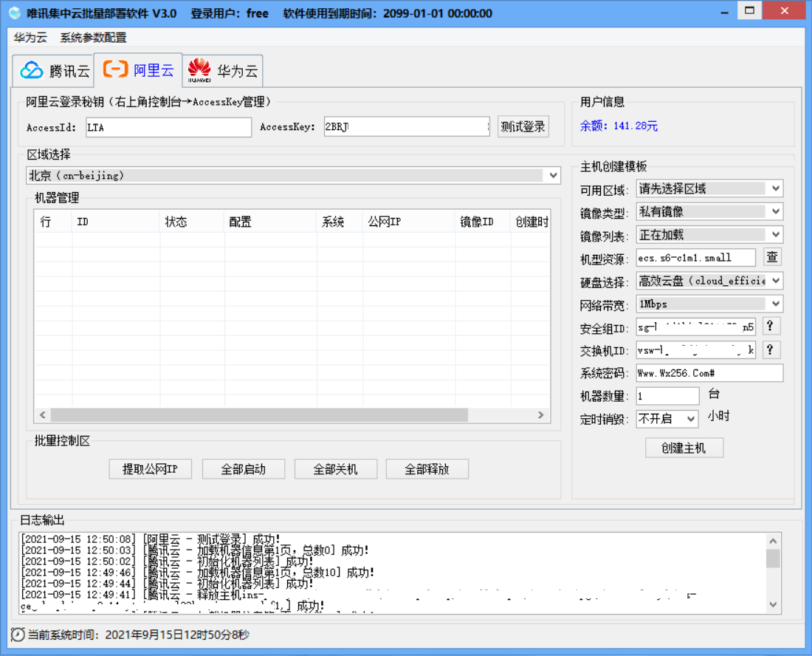The height and width of the screenshot is (656, 812).
Task: Click the ID column header in machine table
Action: [x=115, y=222]
